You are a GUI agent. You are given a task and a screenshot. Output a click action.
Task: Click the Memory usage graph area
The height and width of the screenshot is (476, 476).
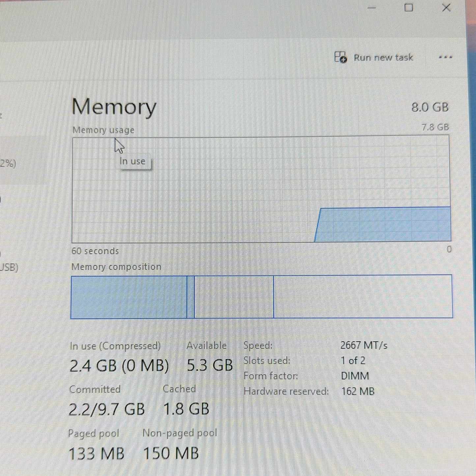pyautogui.click(x=261, y=189)
